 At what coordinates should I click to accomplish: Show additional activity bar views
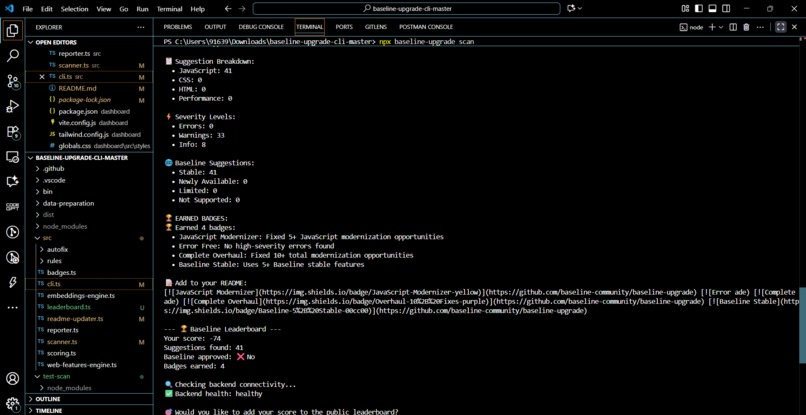coord(12,308)
